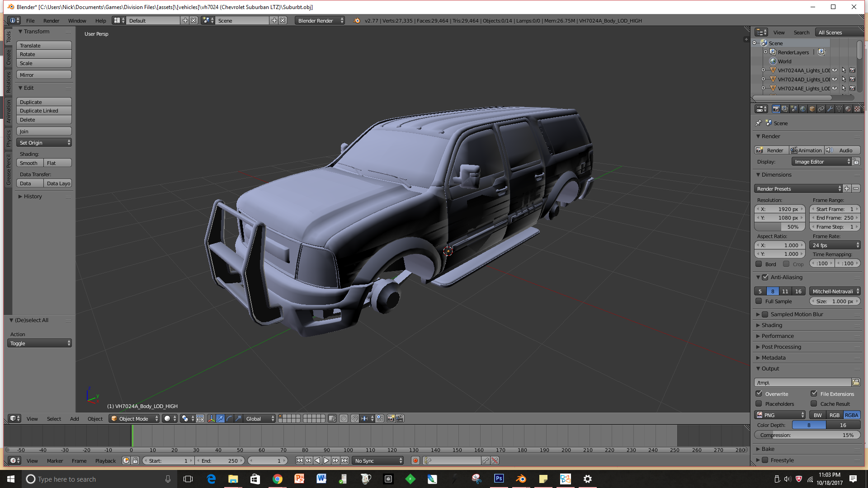Open the Object Mode dropdown
The width and height of the screenshot is (868, 488).
point(134,418)
